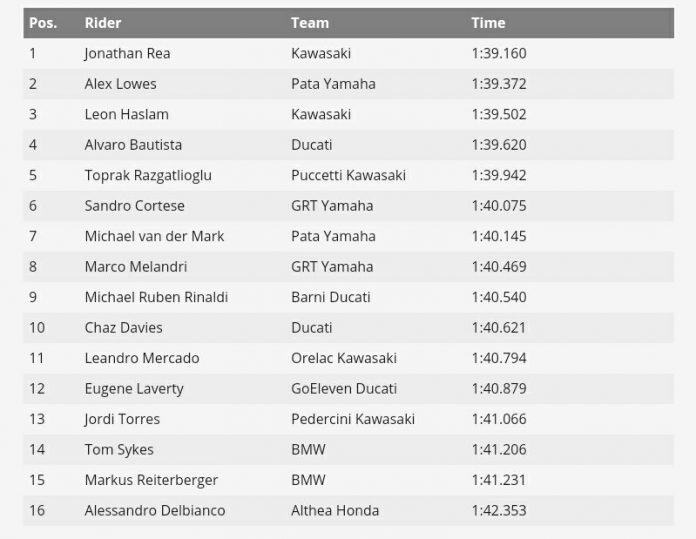Click Sandro Cortese rider cell

click(134, 206)
